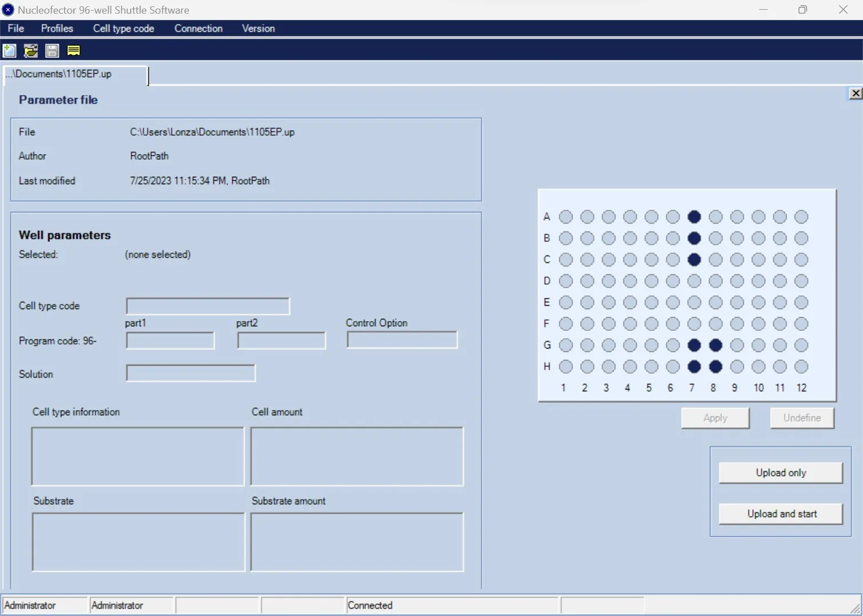Open the Profiles menu
863x616 pixels.
(x=57, y=29)
